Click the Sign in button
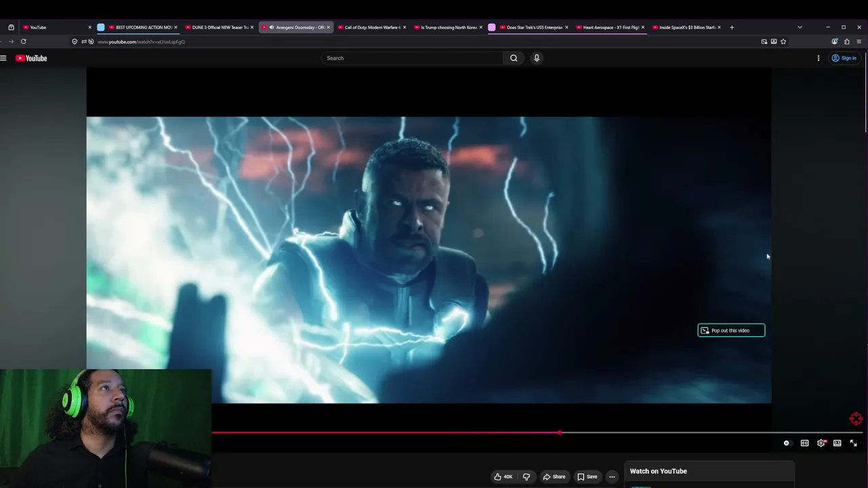868x488 pixels. pyautogui.click(x=844, y=58)
